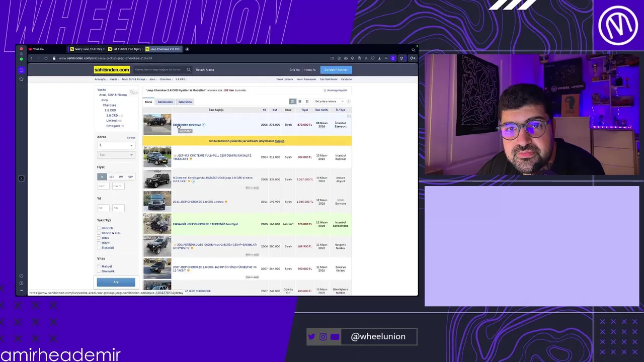The width and height of the screenshot is (644, 362).
Task: Click the tab search magnifier icon
Action: 413,49
